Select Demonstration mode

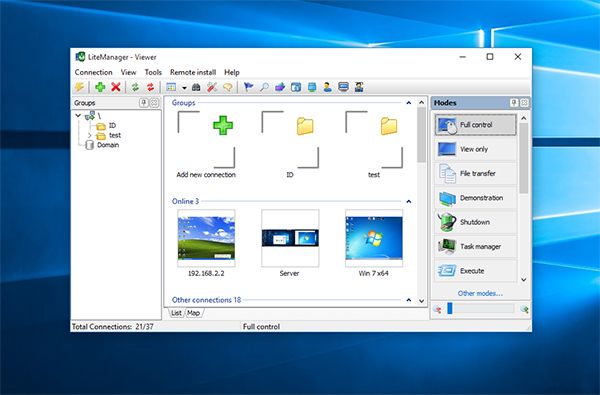point(475,198)
